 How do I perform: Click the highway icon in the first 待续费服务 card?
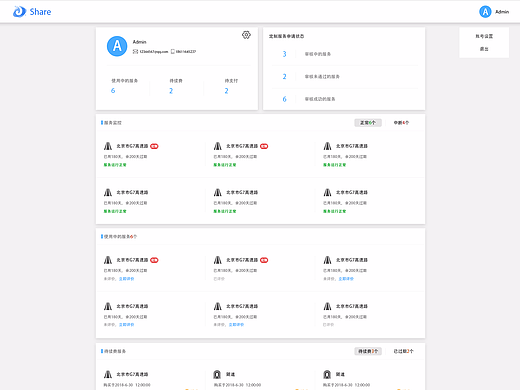point(108,374)
